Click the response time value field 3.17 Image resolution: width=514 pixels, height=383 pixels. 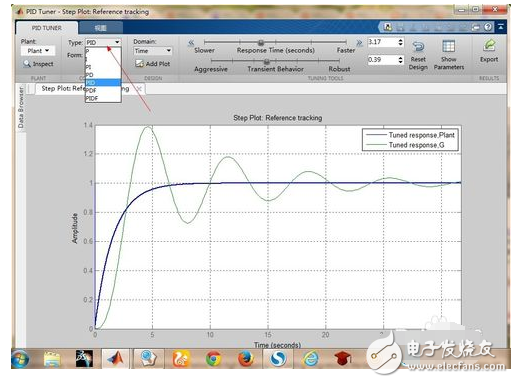tap(383, 42)
